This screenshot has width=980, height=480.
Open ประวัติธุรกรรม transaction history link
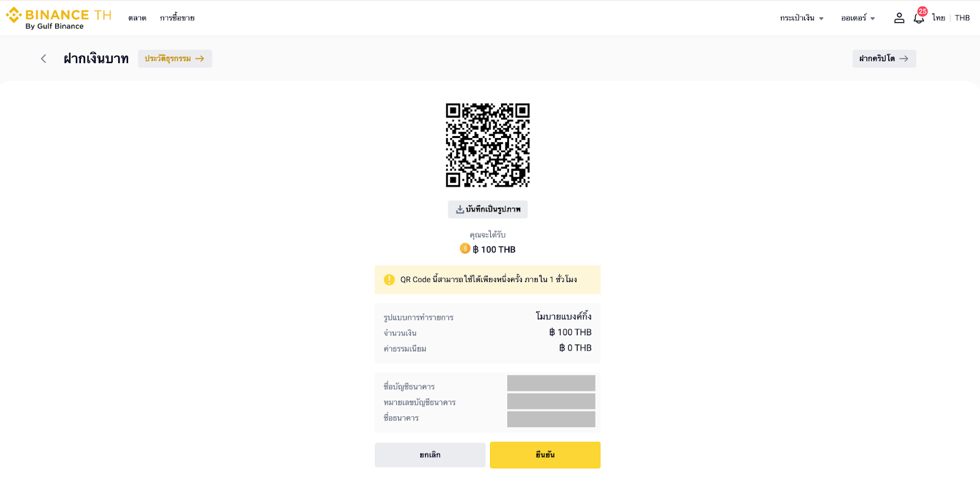[x=175, y=59]
